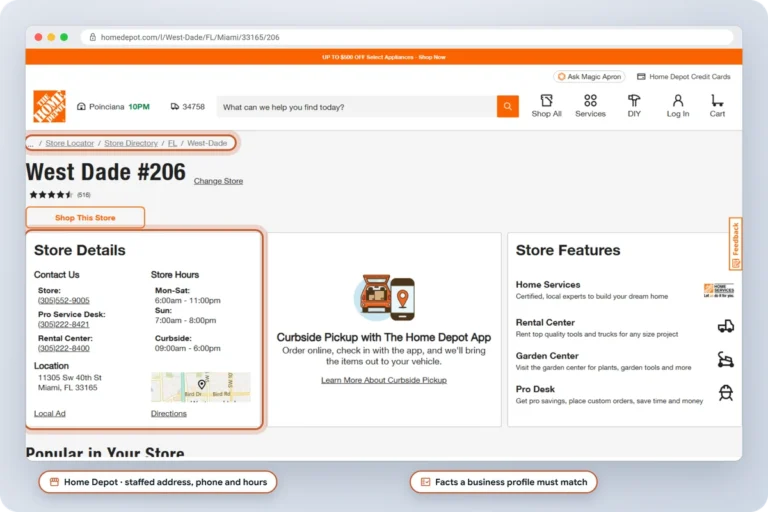This screenshot has width=768, height=512.
Task: Open the Store Directory breadcrumb
Action: (131, 143)
